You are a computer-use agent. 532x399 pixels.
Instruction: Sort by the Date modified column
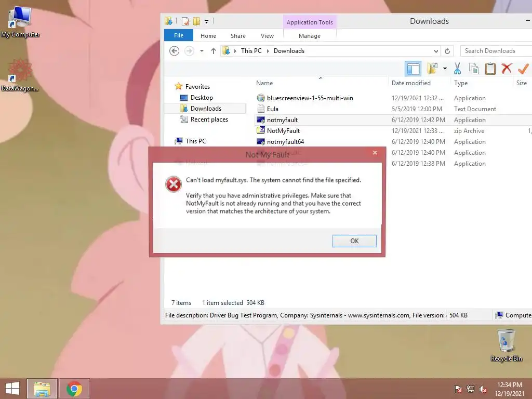click(x=411, y=83)
